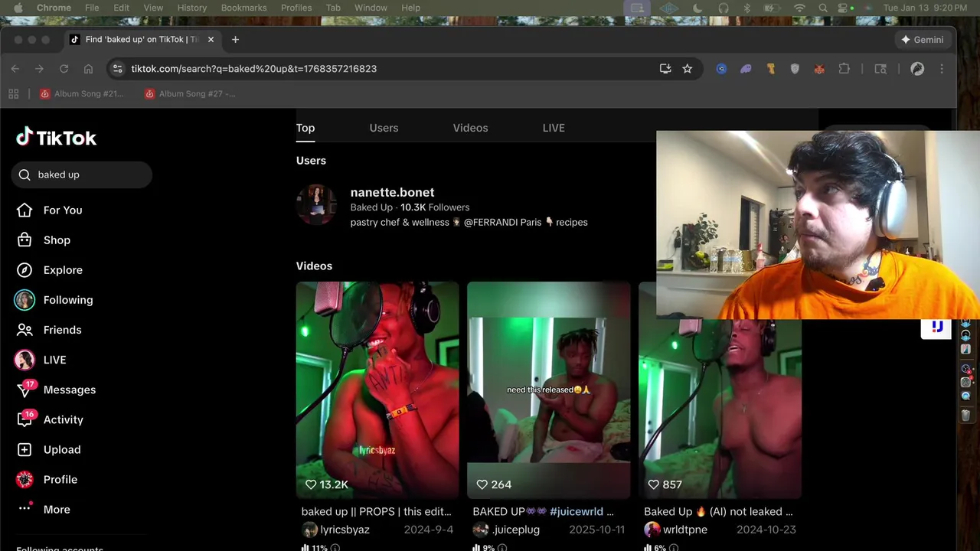Click the search magnifier icon in sidebar

(24, 174)
